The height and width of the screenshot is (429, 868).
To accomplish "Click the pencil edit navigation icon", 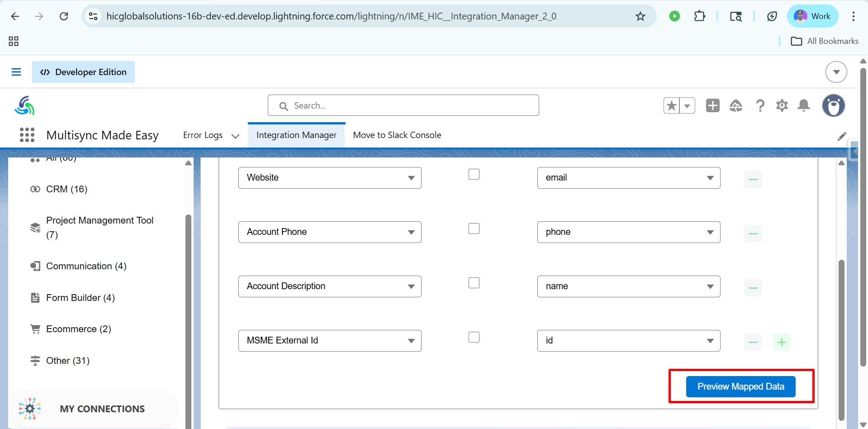I will point(841,137).
